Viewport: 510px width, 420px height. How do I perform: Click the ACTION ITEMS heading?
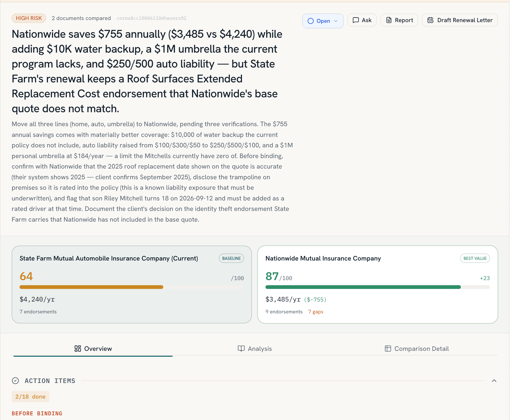[x=50, y=381]
